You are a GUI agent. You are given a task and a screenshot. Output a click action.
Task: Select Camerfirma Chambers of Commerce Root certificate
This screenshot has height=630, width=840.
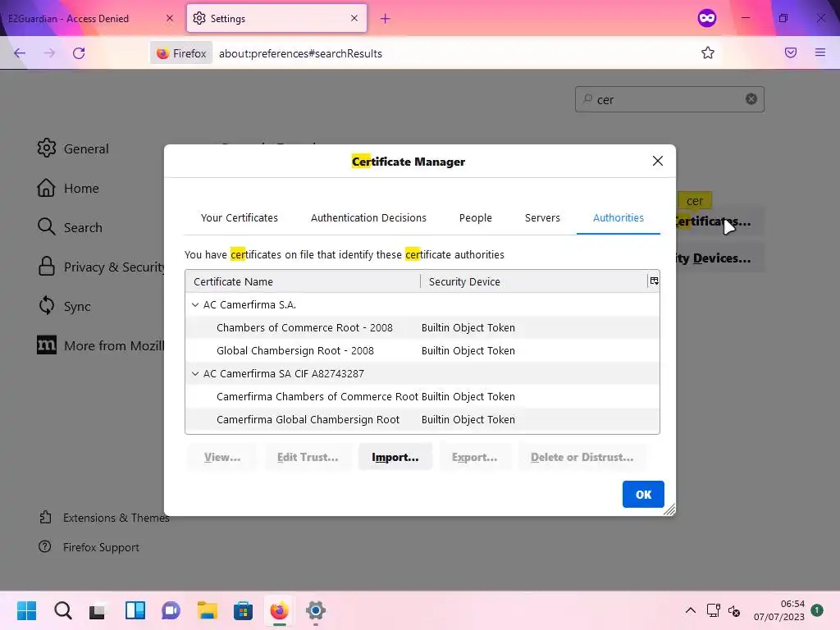tap(422, 396)
